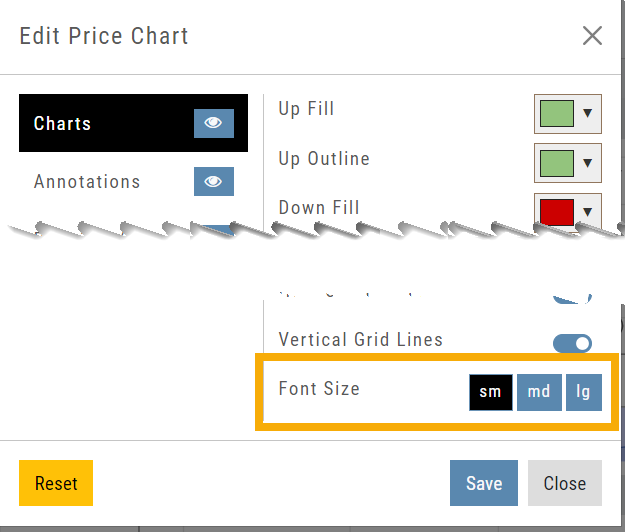Click the green Up Fill color swatch
The image size is (625, 532).
[557, 113]
